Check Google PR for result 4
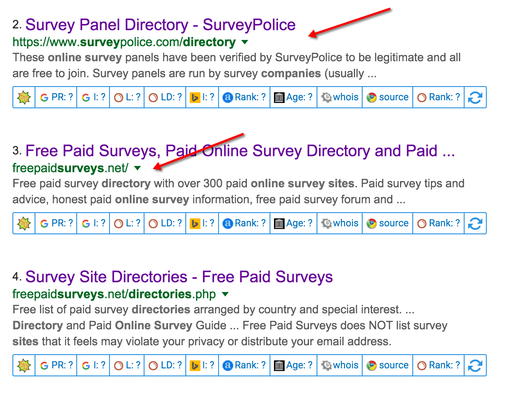Viewport: 532px width, 395px height. 56,365
